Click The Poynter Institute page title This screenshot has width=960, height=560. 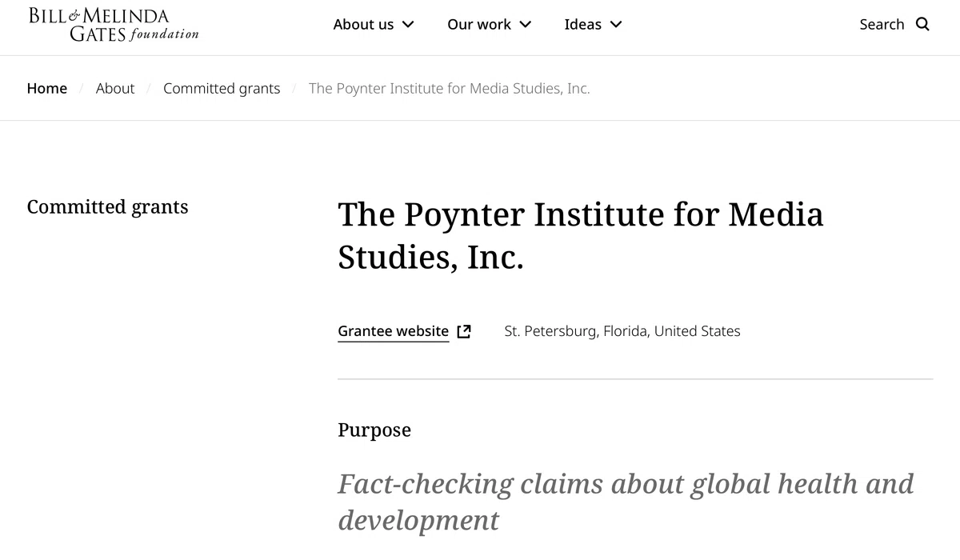coord(580,236)
